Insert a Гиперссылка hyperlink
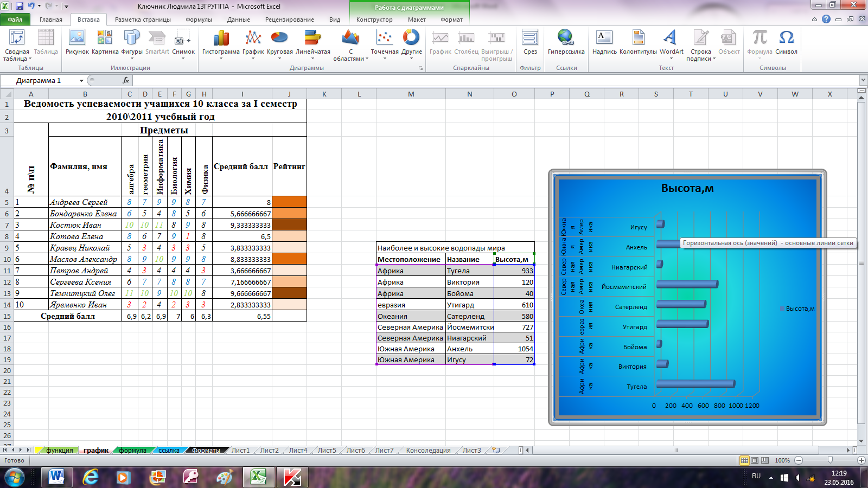 (x=566, y=43)
